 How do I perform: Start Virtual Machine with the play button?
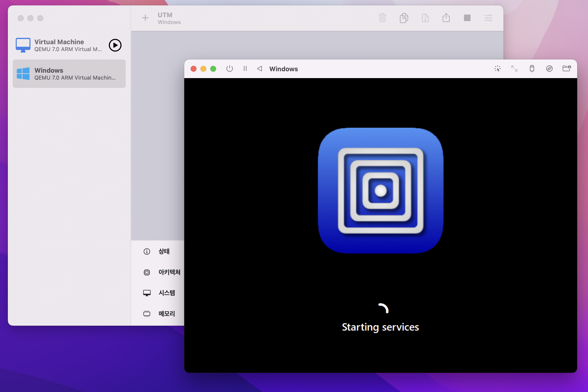tap(115, 45)
